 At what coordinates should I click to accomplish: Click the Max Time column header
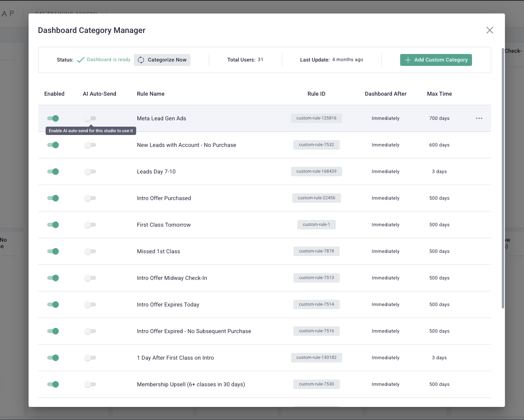(x=439, y=94)
